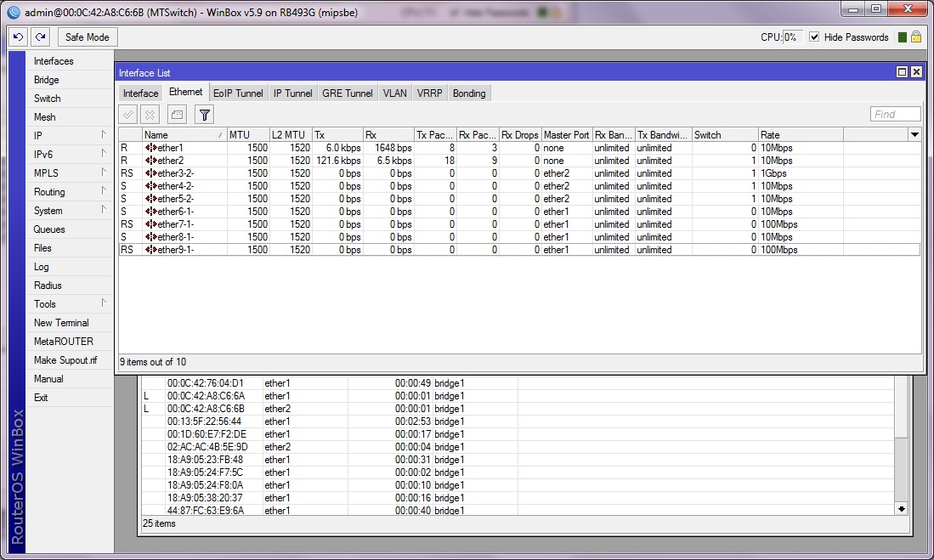This screenshot has height=560, width=934.
Task: Expand the System submenu
Action: (x=104, y=210)
